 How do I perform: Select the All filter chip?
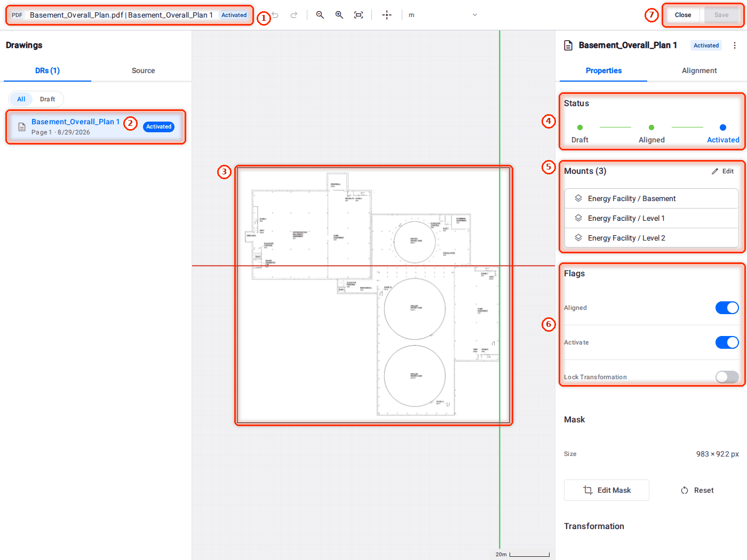21,99
